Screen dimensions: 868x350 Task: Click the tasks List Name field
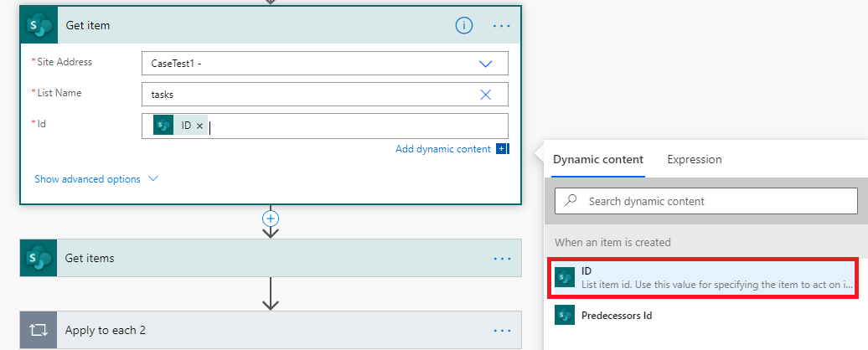pos(325,95)
